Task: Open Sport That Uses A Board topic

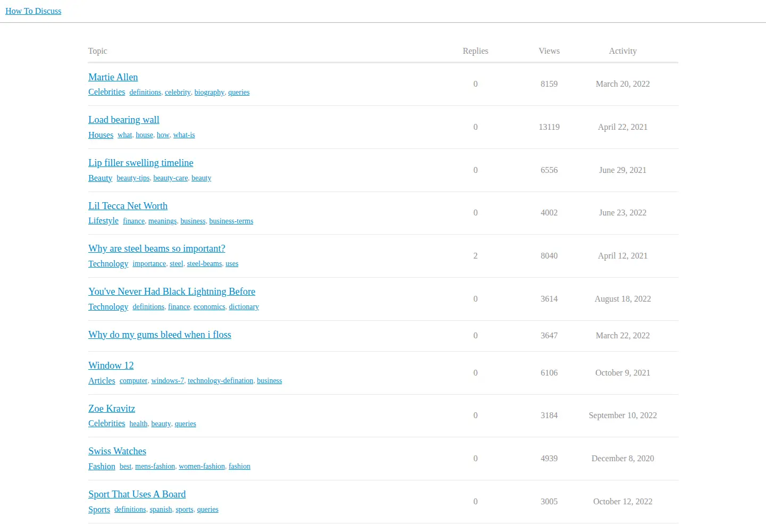Action: pos(137,494)
